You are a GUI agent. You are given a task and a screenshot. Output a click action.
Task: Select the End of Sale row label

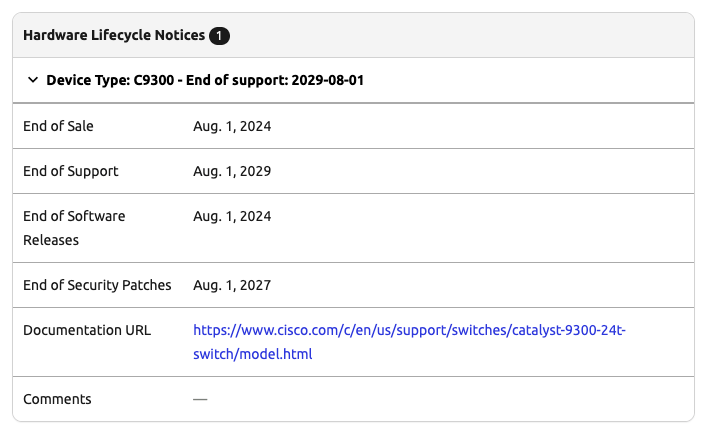[x=58, y=127]
